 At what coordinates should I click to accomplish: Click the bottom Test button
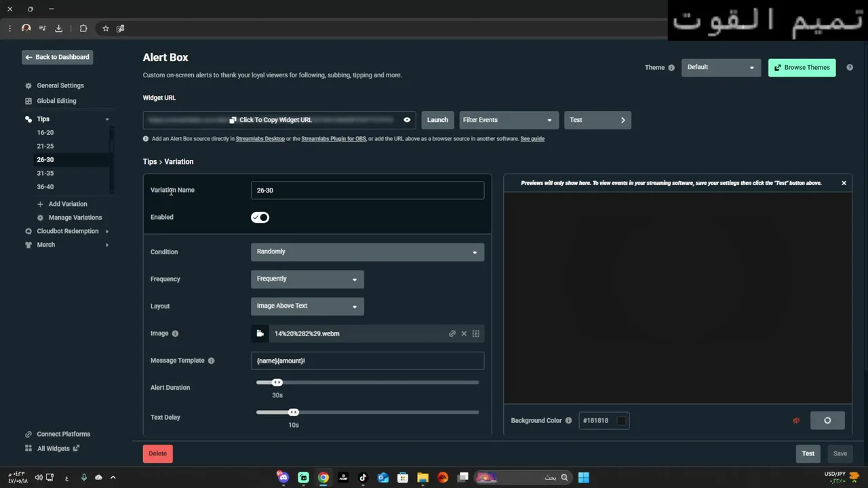808,453
